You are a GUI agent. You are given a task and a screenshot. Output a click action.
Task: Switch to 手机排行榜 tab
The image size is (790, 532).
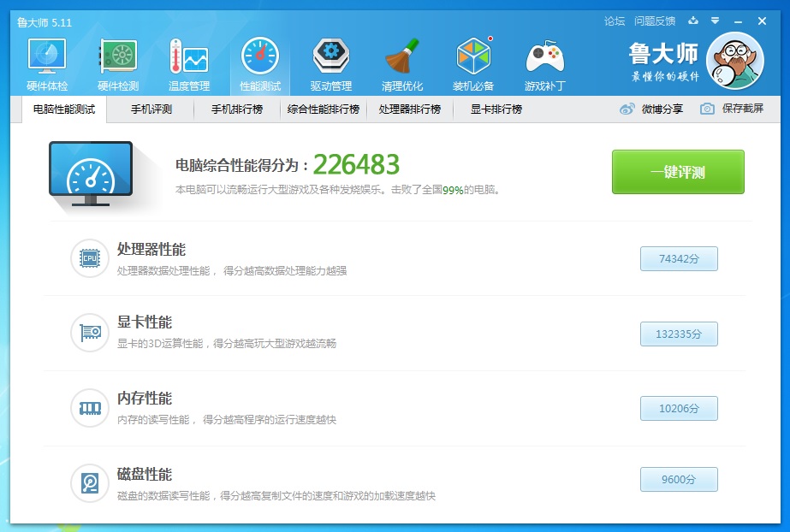tap(237, 109)
